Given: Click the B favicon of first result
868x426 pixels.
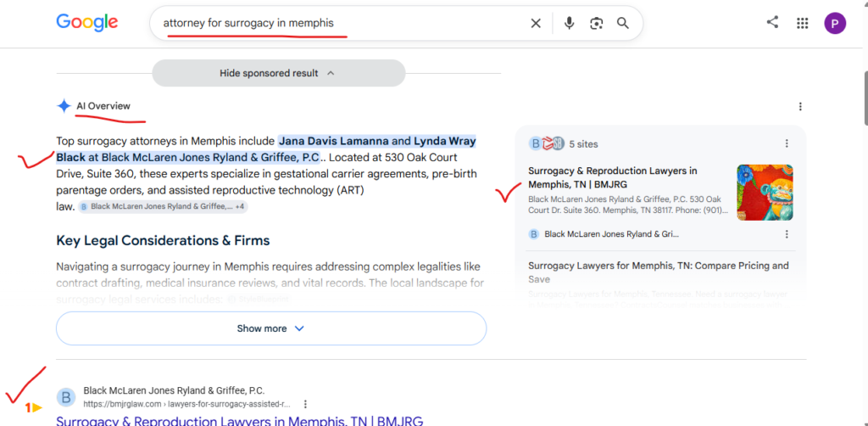Looking at the screenshot, I should point(65,397).
